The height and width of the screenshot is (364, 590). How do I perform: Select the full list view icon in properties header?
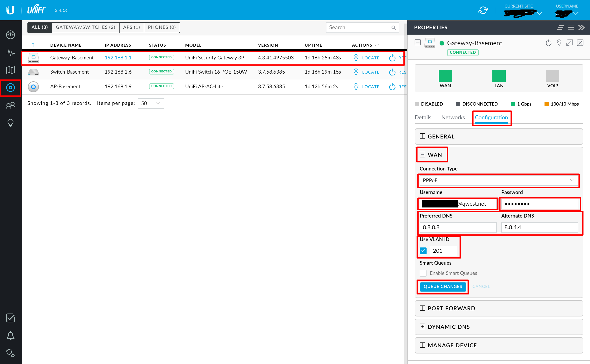point(571,28)
